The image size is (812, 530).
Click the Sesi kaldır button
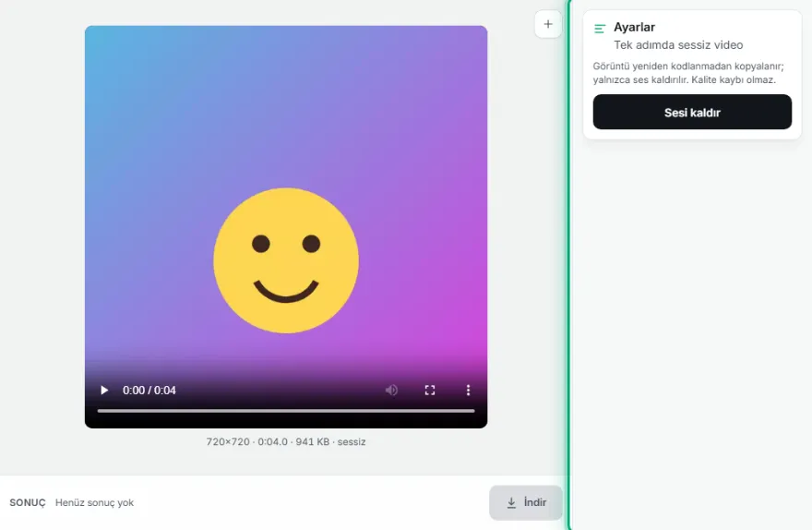[x=692, y=112]
